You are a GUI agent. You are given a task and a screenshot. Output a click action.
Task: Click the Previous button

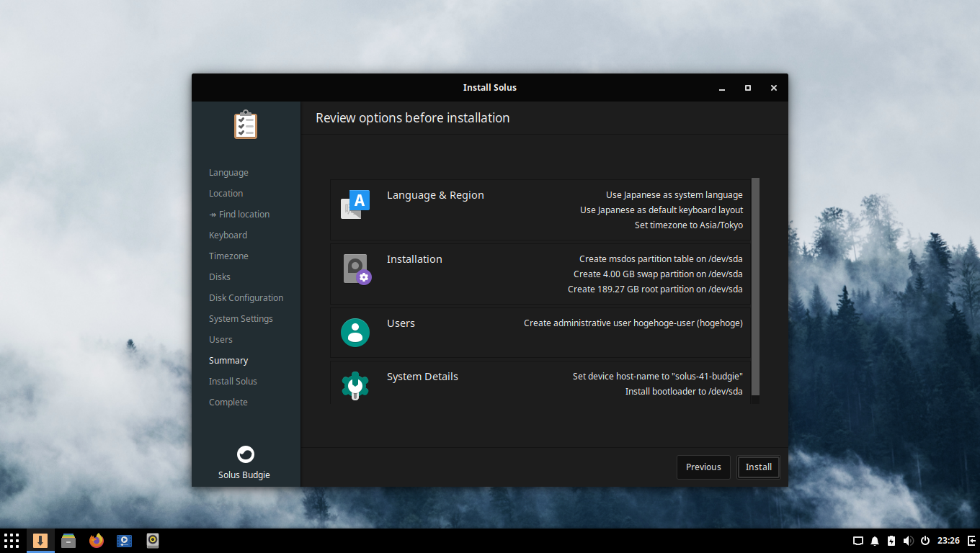click(x=703, y=467)
